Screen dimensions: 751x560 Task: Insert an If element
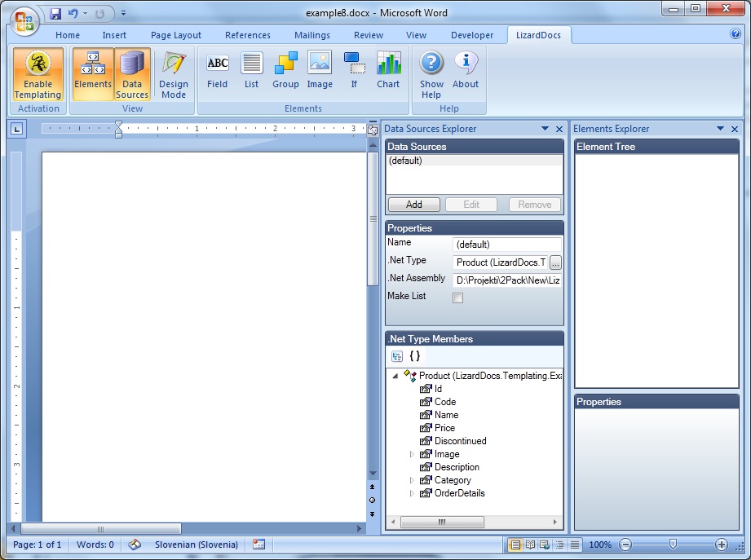[354, 72]
